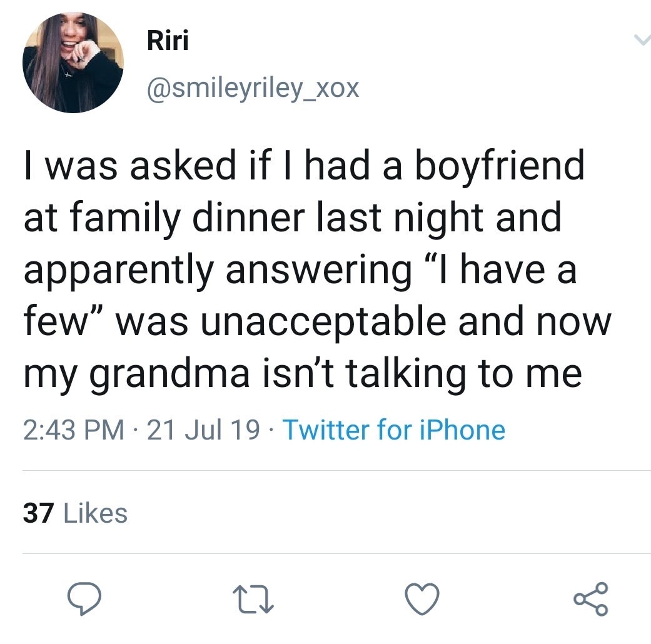The width and height of the screenshot is (651, 644).
Task: View who liked via 37 Likes
Action: pos(75,513)
